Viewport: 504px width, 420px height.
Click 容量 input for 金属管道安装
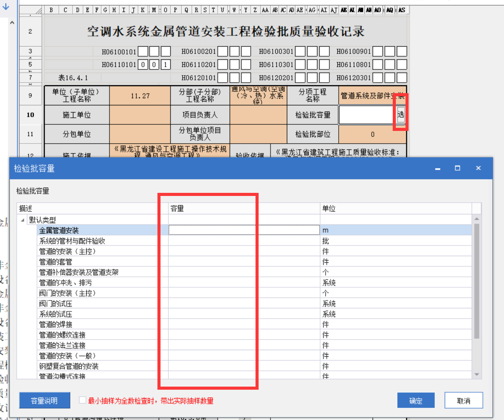click(244, 230)
